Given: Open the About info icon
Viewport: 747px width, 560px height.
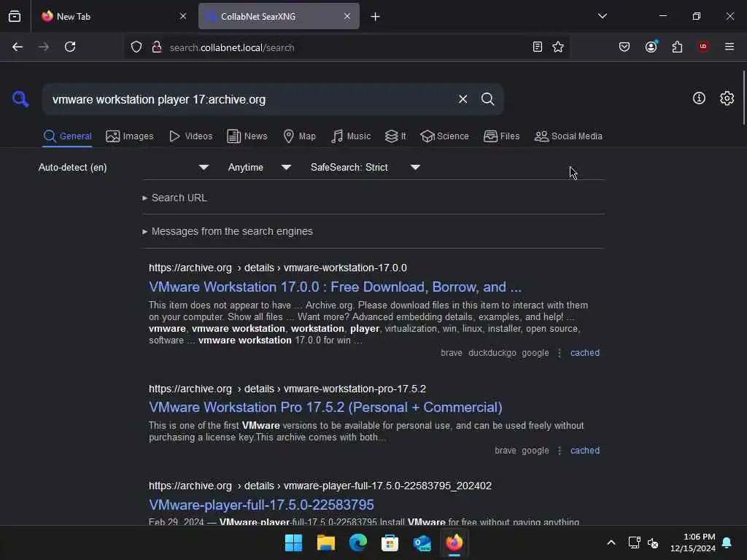Looking at the screenshot, I should (699, 98).
